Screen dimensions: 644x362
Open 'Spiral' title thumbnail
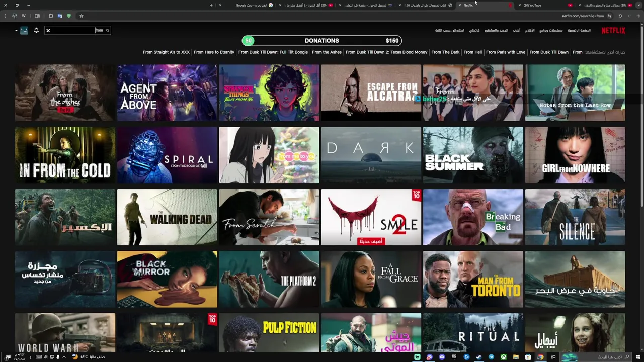point(167,155)
